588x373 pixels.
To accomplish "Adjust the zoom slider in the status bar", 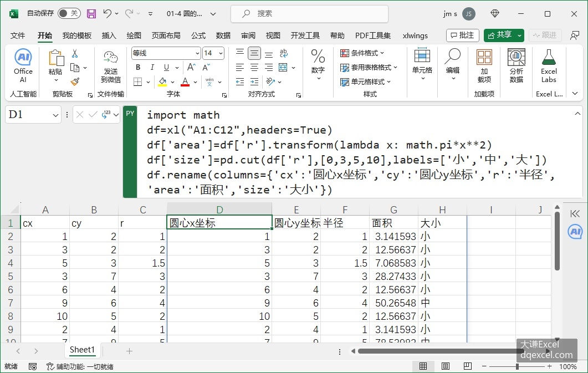I will [518, 366].
